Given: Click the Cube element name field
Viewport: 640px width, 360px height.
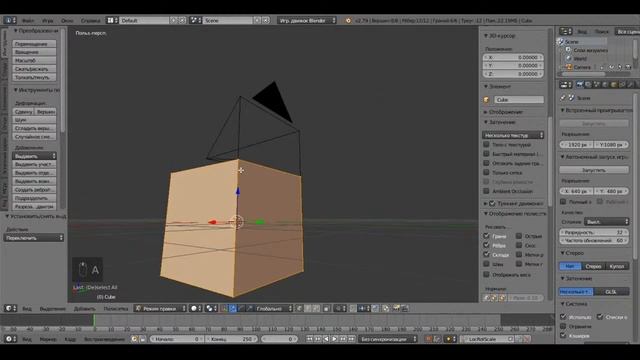Looking at the screenshot, I should coord(519,100).
